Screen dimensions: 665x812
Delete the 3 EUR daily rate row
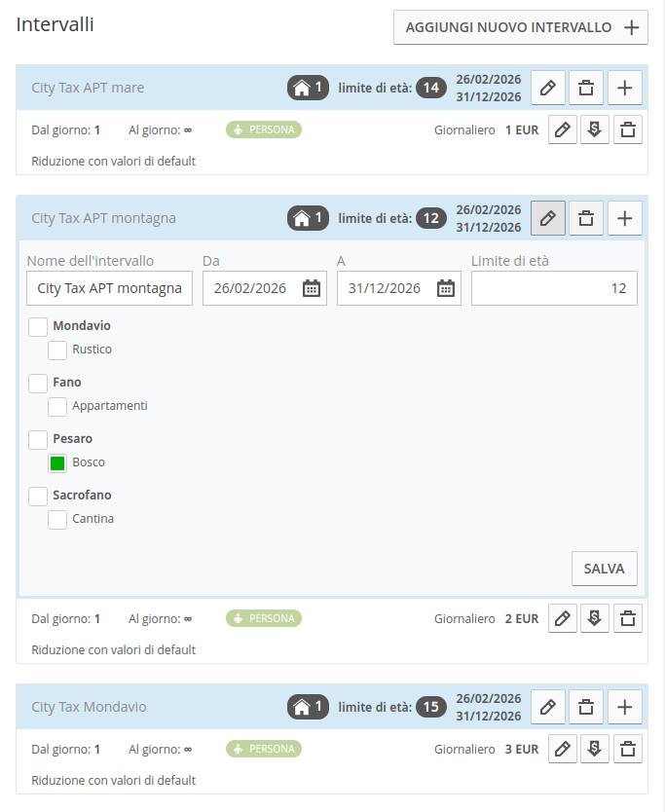click(628, 749)
